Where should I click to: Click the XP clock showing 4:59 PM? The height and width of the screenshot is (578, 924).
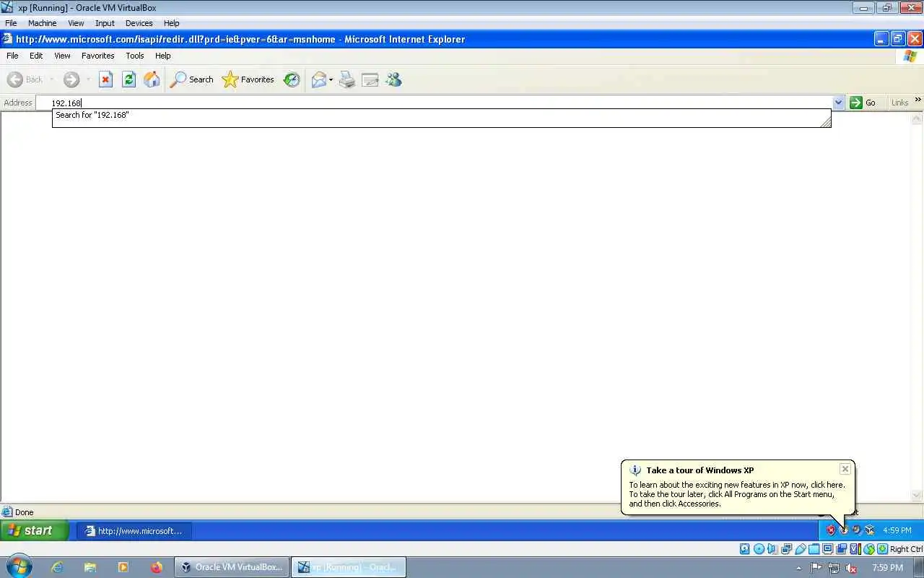click(897, 530)
